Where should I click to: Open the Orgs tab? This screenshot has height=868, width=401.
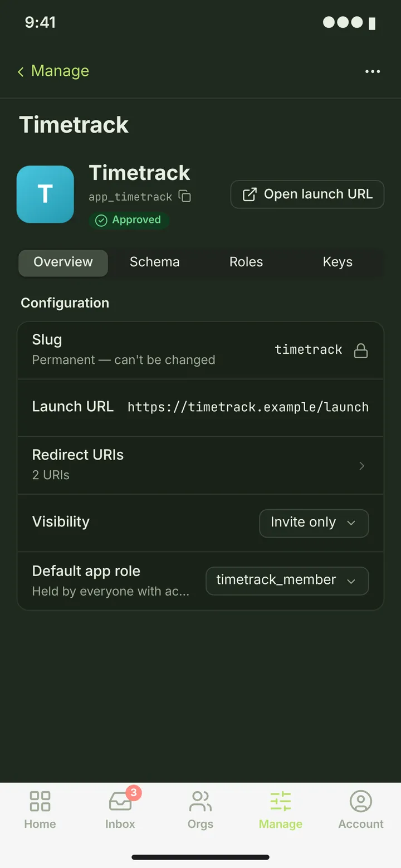coord(200,810)
